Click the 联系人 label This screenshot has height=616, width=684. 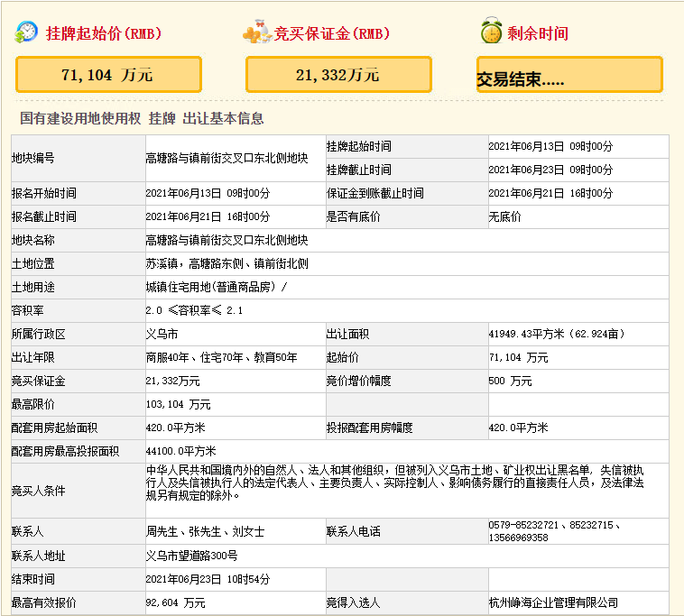pos(27,532)
